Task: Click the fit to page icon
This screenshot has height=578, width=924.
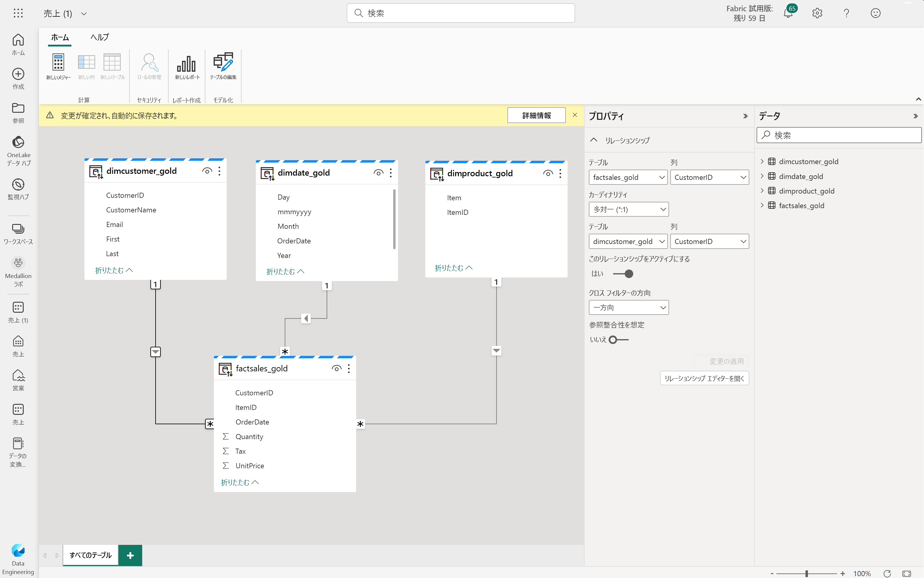Action: point(906,573)
